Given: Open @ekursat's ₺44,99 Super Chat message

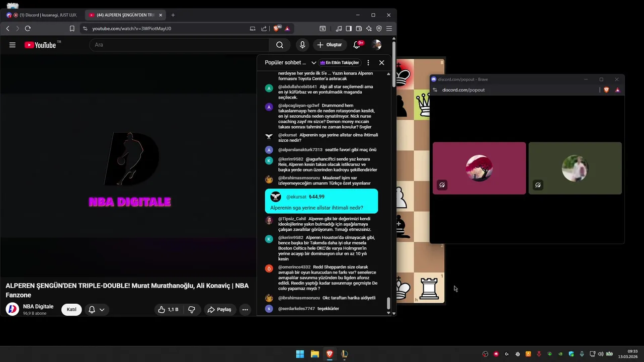Looking at the screenshot, I should pyautogui.click(x=321, y=202).
